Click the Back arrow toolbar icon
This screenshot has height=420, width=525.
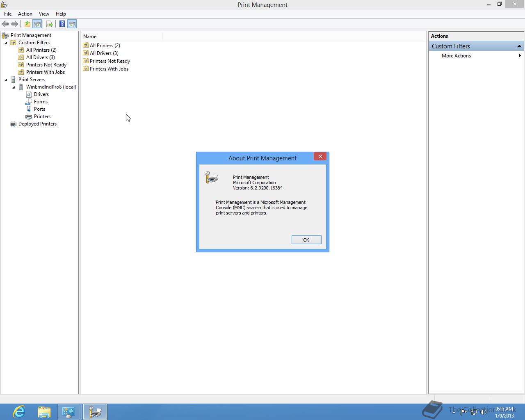(5, 24)
